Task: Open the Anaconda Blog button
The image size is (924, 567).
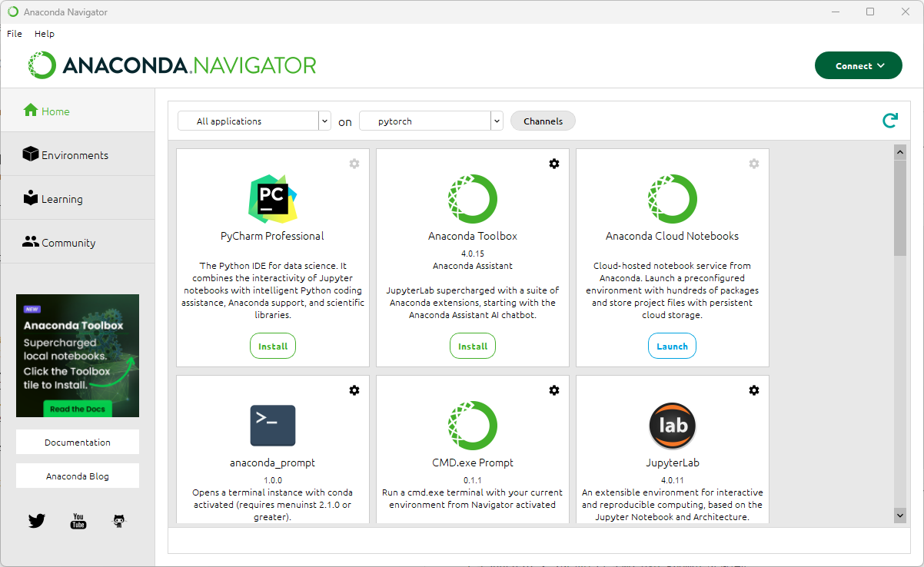Action: 78,476
